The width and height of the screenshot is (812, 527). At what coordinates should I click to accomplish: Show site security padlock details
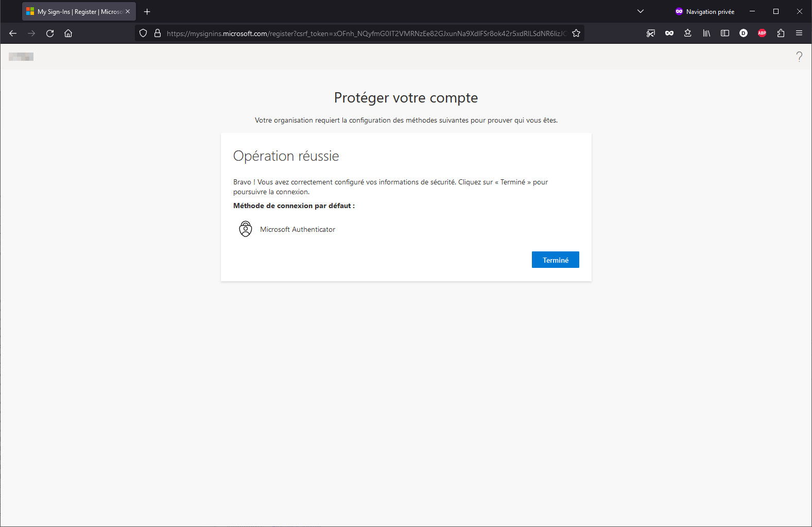click(x=158, y=33)
